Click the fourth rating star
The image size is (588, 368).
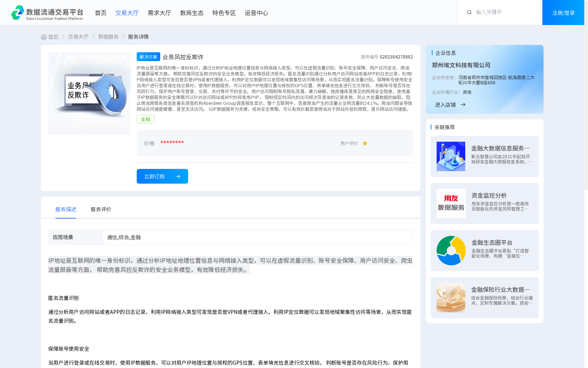(x=391, y=143)
